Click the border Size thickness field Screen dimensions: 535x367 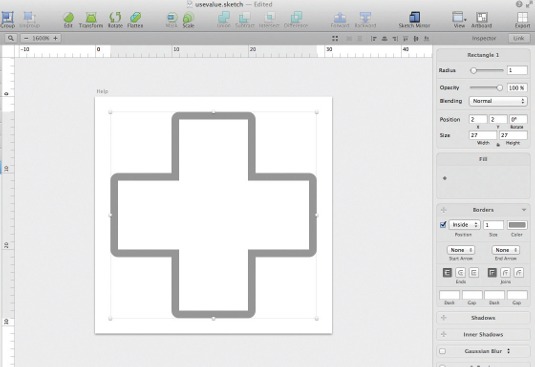click(x=493, y=225)
